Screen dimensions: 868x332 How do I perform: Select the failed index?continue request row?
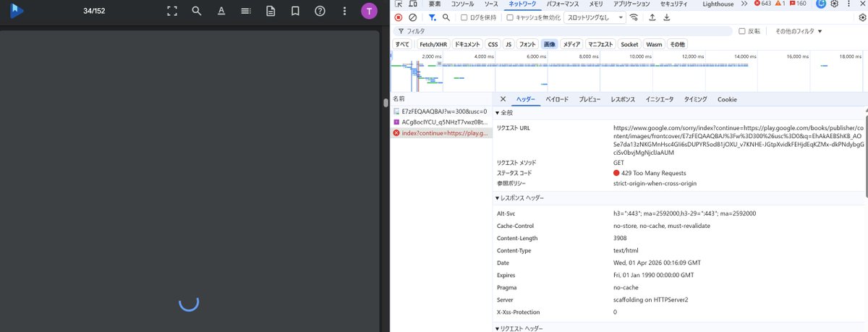(x=441, y=133)
